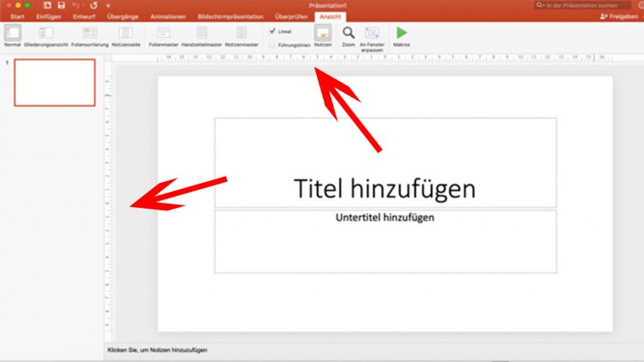Click An Fenster anpassen button
The image size is (644, 362).
click(372, 34)
